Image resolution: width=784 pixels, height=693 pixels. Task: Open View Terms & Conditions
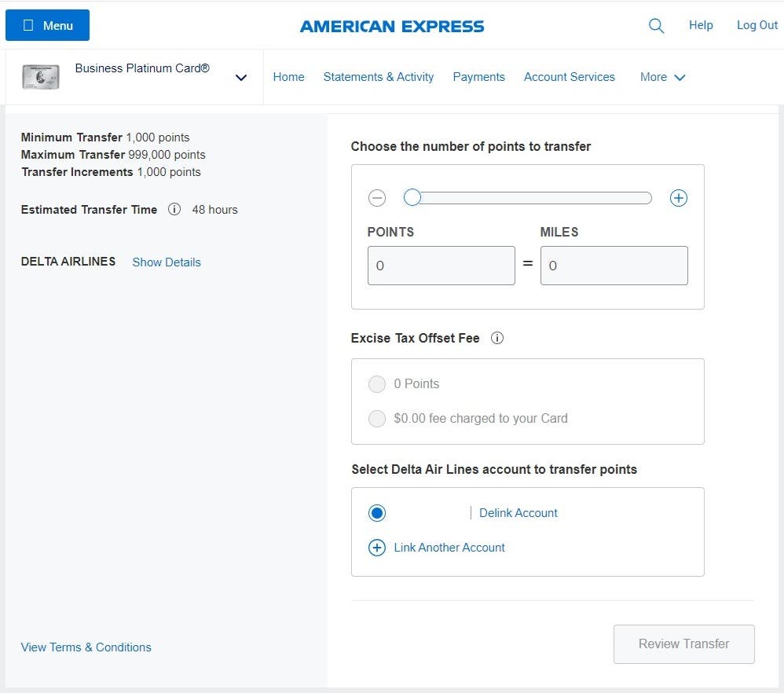point(86,647)
